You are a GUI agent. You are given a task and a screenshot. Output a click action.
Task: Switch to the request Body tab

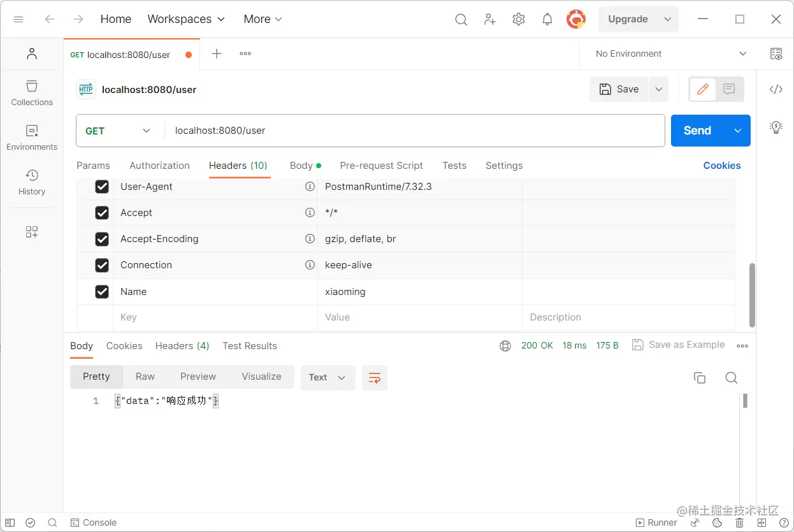tap(305, 166)
